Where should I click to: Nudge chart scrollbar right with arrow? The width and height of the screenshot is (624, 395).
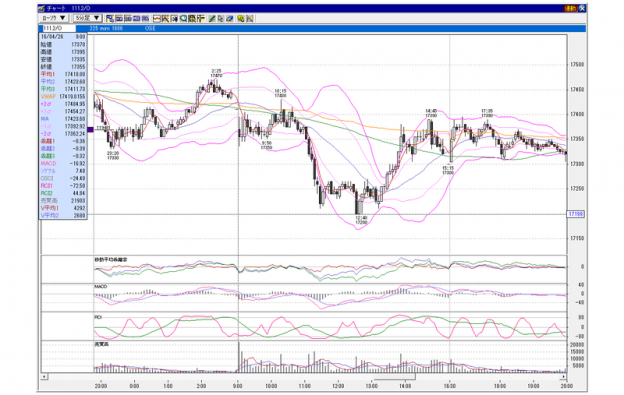564,376
